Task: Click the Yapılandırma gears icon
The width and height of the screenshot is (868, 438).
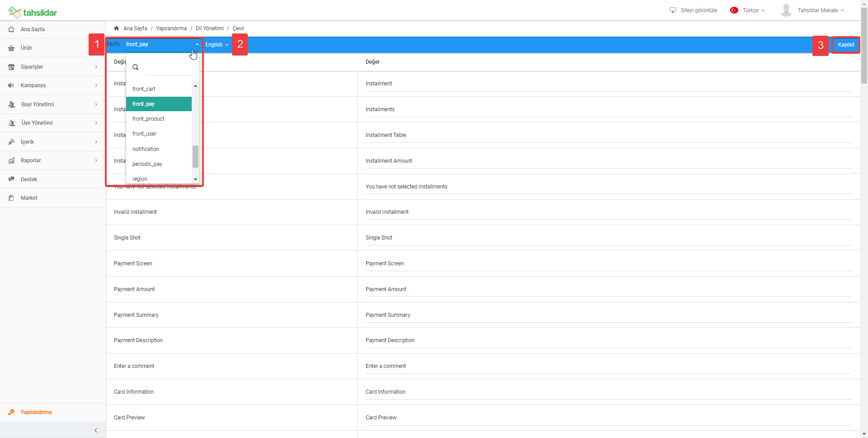Action: tap(11, 412)
